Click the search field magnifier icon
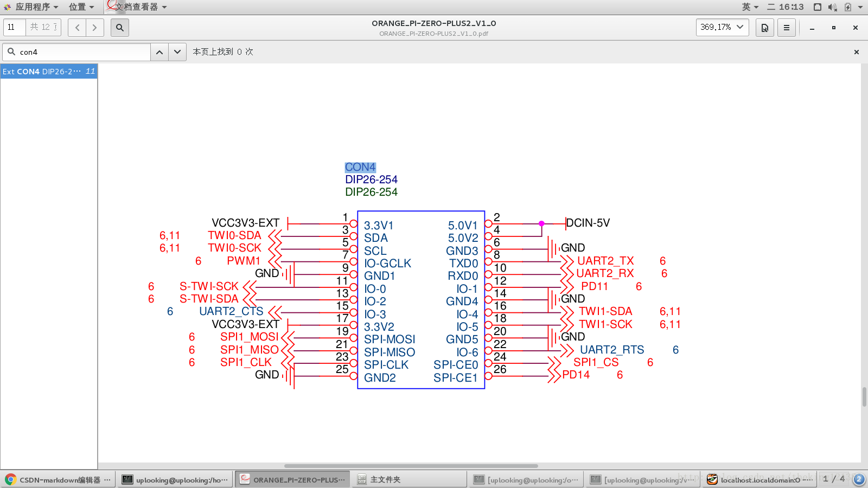Viewport: 868px width, 488px height. [x=11, y=52]
